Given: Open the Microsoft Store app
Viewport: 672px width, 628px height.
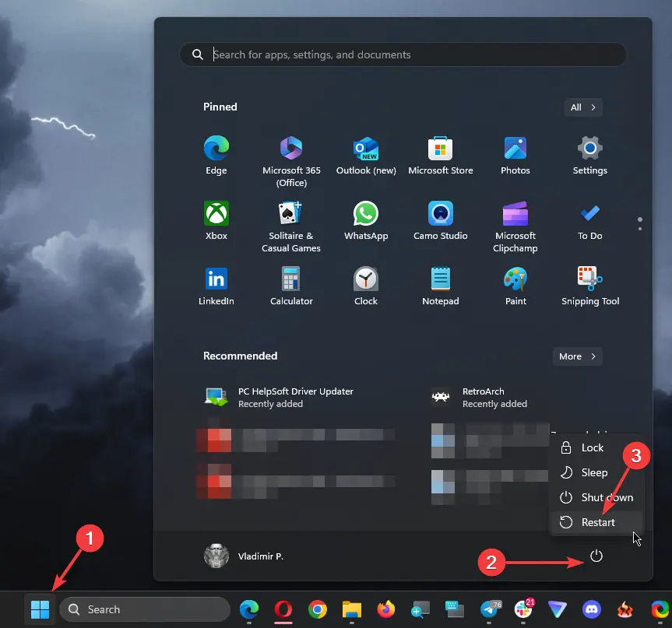Looking at the screenshot, I should tap(440, 155).
